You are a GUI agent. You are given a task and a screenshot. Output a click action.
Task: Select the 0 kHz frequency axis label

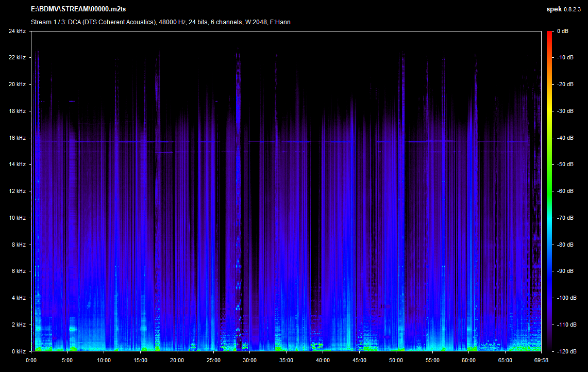(x=18, y=351)
